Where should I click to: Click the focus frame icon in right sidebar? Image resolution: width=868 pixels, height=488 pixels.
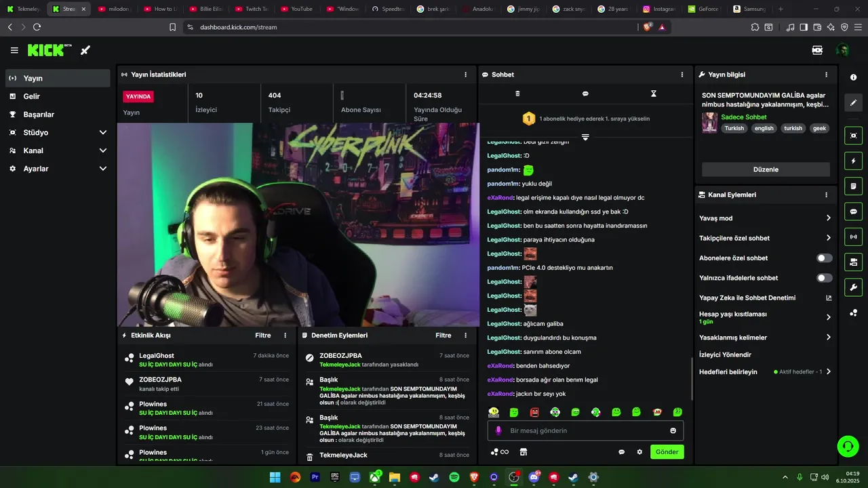[x=854, y=136]
